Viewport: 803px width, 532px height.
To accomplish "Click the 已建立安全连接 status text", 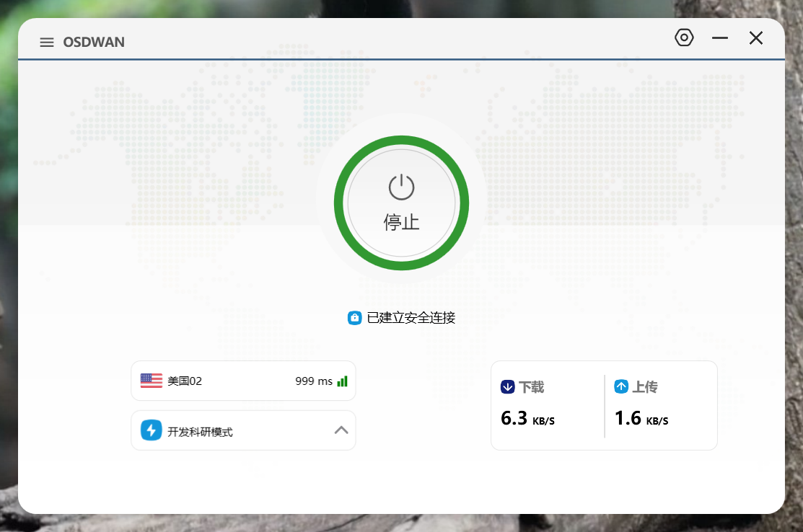I will point(411,318).
